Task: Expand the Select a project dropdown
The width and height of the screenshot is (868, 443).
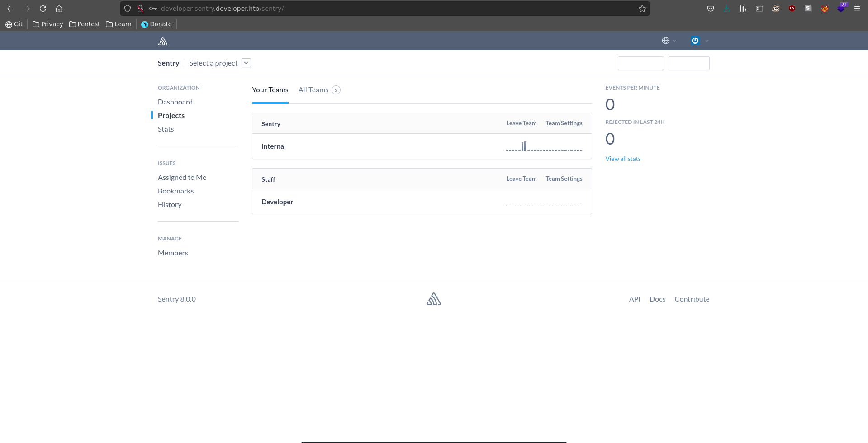Action: 246,63
